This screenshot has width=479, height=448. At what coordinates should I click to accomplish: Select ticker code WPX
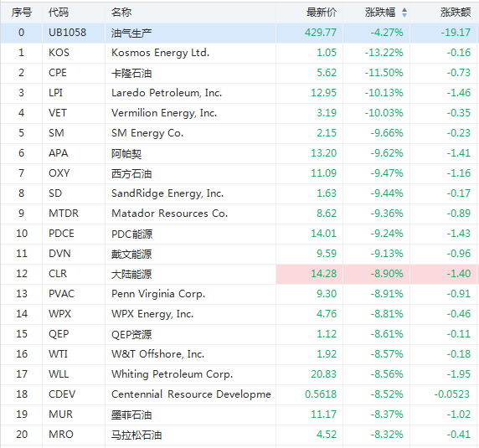[x=59, y=314]
